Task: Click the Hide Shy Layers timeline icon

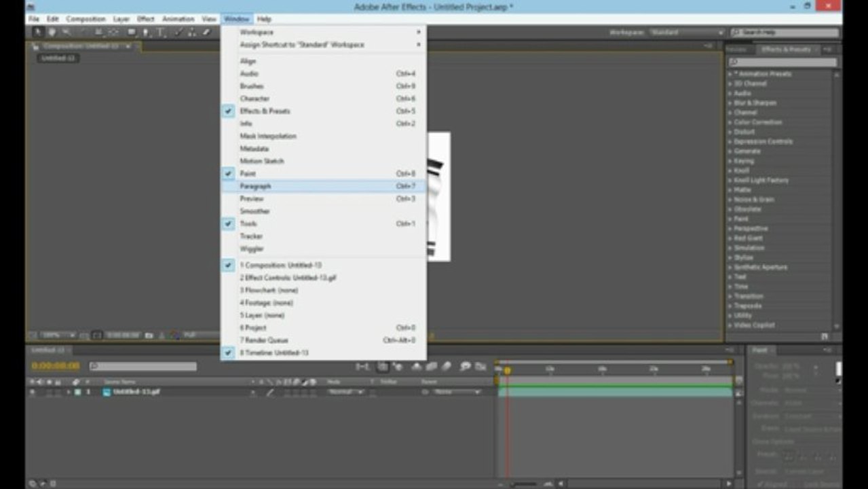Action: click(416, 367)
